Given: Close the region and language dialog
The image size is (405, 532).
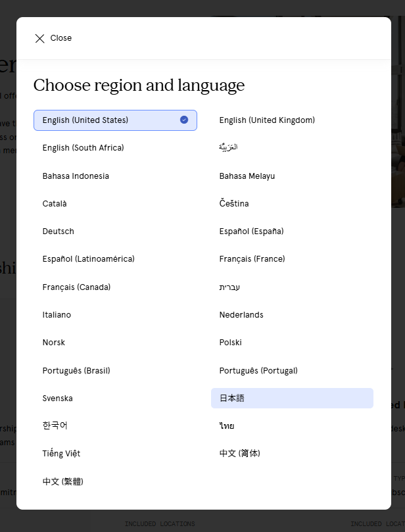Looking at the screenshot, I should (x=53, y=38).
